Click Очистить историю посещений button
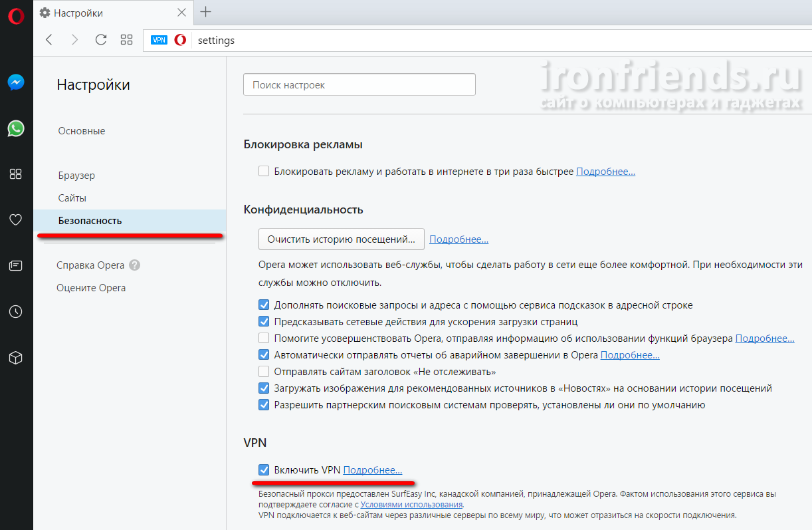This screenshot has width=812, height=530. pyautogui.click(x=341, y=239)
